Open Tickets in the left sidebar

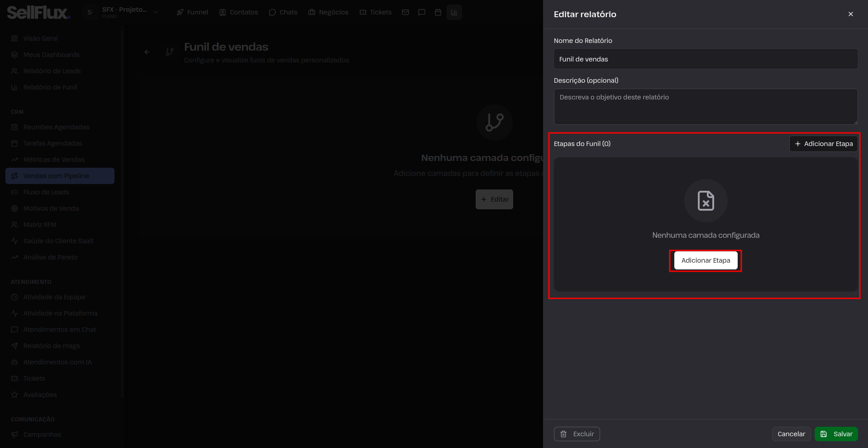[60, 378]
